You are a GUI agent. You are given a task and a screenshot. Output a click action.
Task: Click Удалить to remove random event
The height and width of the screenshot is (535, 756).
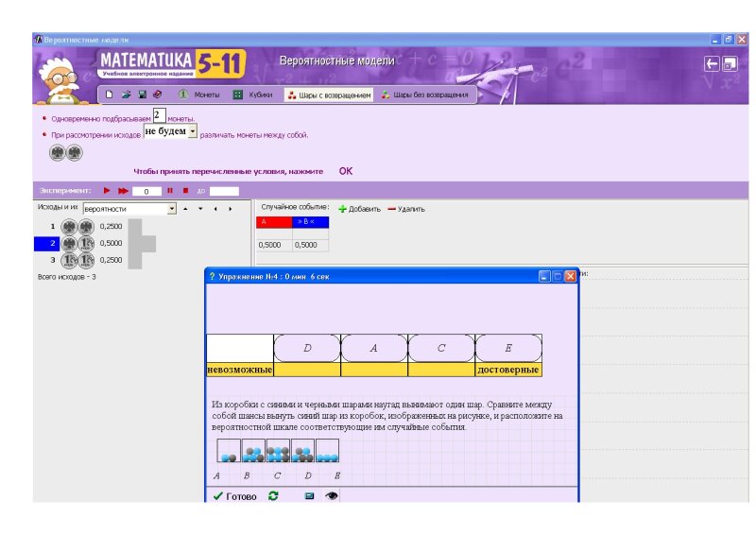point(406,208)
